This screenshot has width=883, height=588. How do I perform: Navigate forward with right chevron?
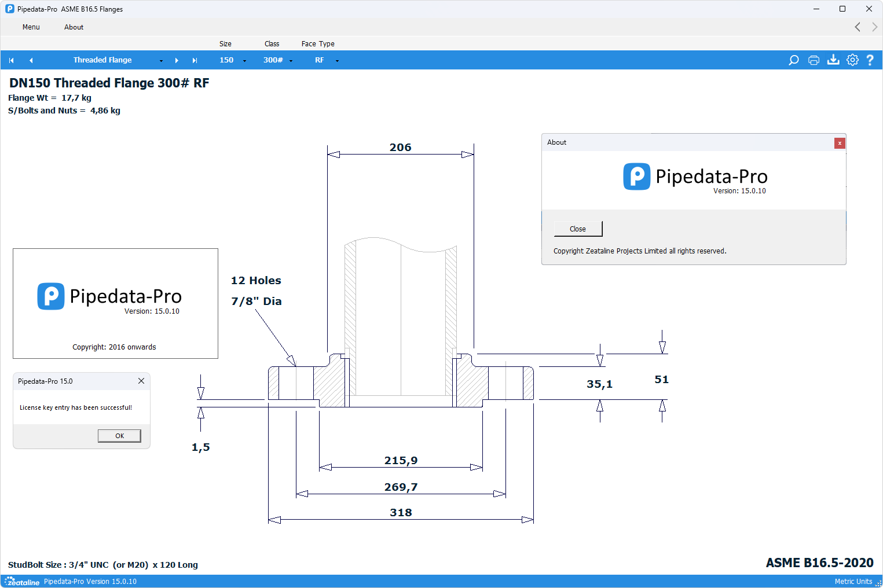tap(874, 27)
